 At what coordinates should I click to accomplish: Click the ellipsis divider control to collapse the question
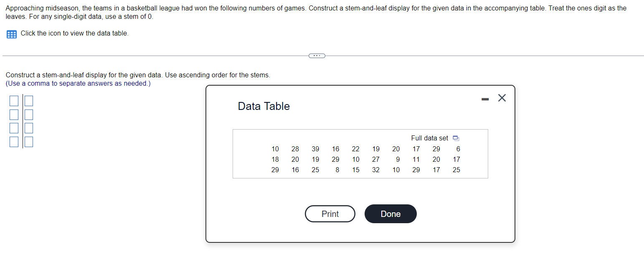[x=317, y=55]
